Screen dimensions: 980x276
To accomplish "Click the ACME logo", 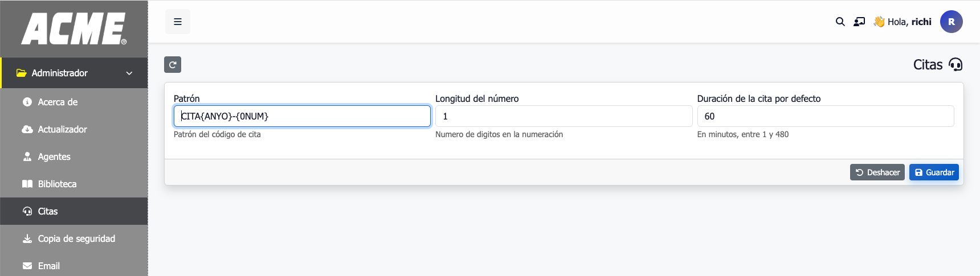I will coord(74,28).
